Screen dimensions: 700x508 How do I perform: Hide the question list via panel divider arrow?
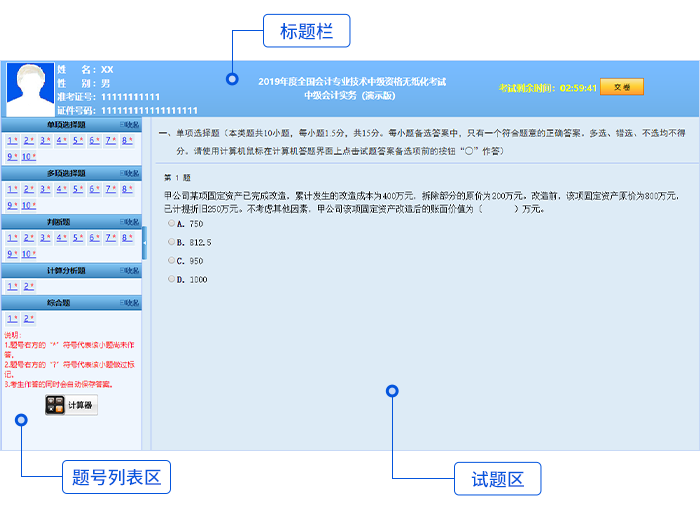click(x=144, y=243)
